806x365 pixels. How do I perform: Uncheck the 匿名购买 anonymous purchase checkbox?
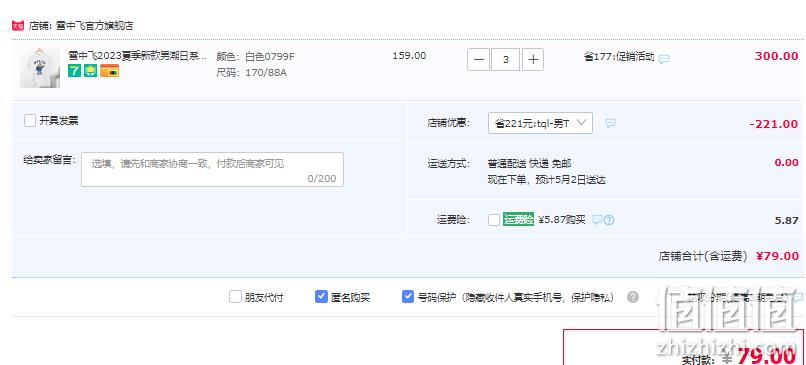point(321,297)
